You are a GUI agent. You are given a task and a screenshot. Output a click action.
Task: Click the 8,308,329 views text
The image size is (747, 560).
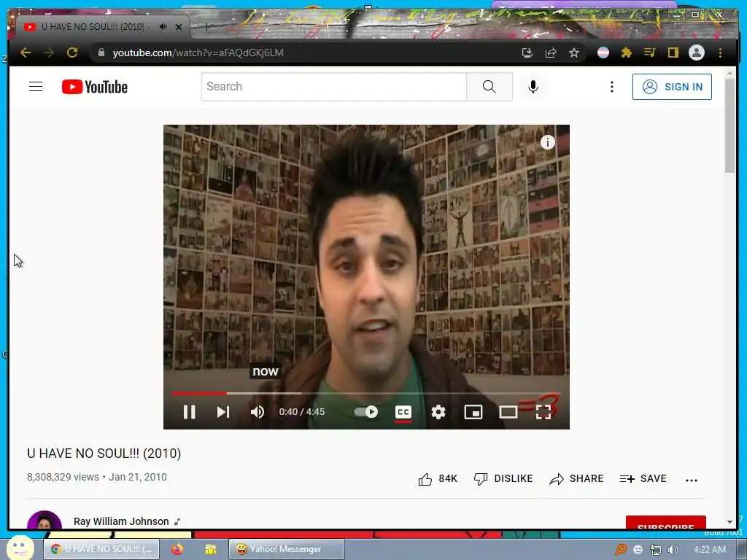point(63,477)
